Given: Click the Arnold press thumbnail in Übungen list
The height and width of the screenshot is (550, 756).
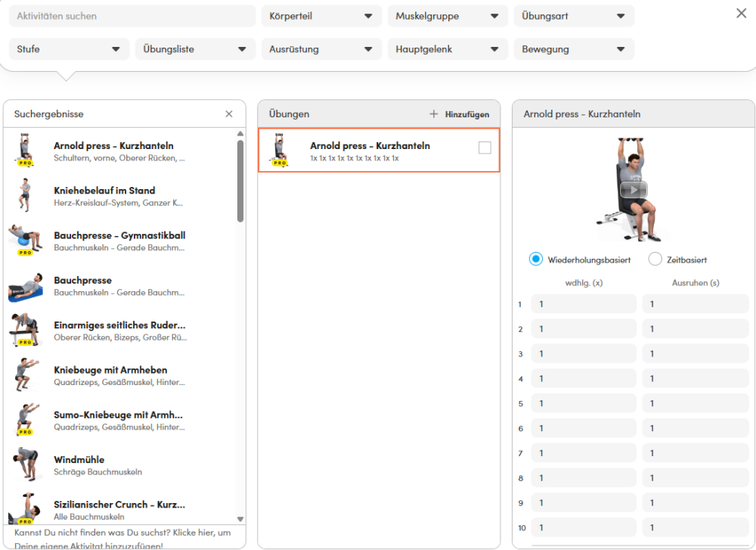Looking at the screenshot, I should [x=280, y=150].
